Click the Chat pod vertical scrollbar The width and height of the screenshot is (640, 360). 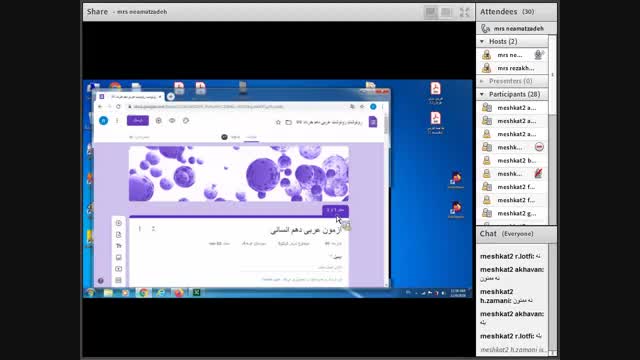(552, 300)
